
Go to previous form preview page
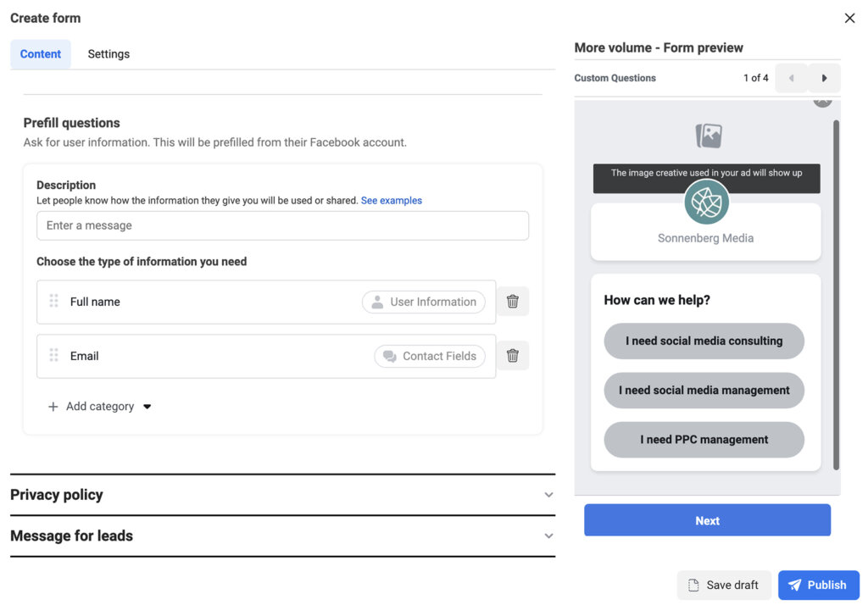[x=791, y=78]
